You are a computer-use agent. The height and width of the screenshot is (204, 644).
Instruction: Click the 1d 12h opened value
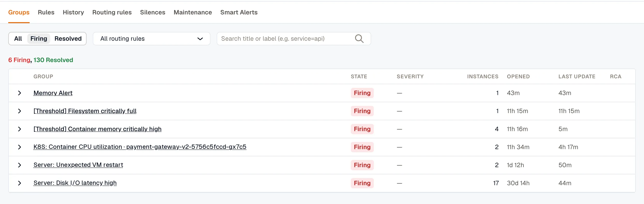click(x=515, y=165)
